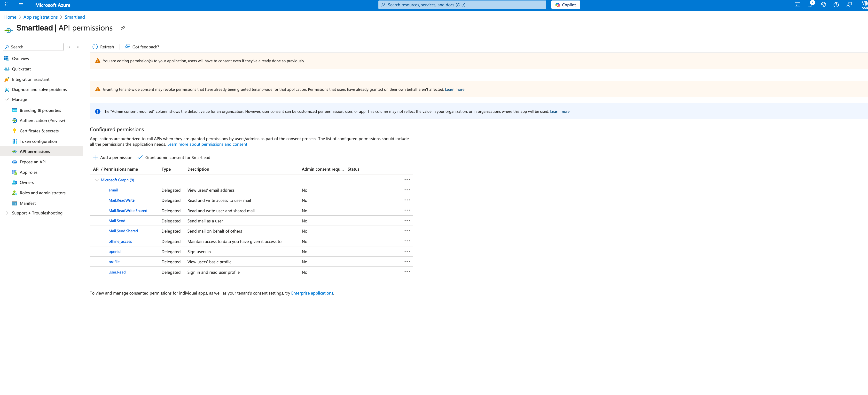
Task: Open ellipsis menu for email permission
Action: pos(407,190)
